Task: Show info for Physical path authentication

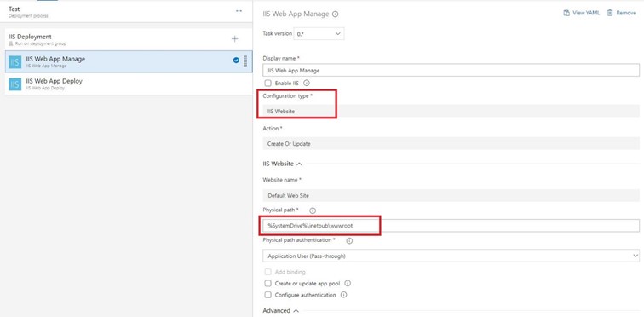Action: tap(349, 240)
